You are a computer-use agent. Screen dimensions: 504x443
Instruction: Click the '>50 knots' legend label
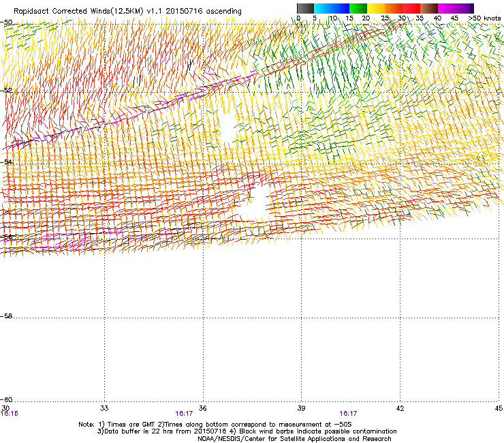(x=484, y=18)
